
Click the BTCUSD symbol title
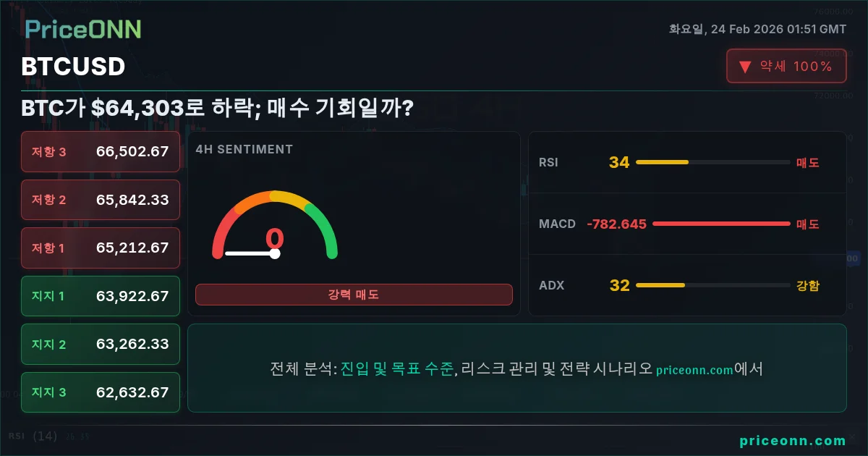[x=73, y=67]
